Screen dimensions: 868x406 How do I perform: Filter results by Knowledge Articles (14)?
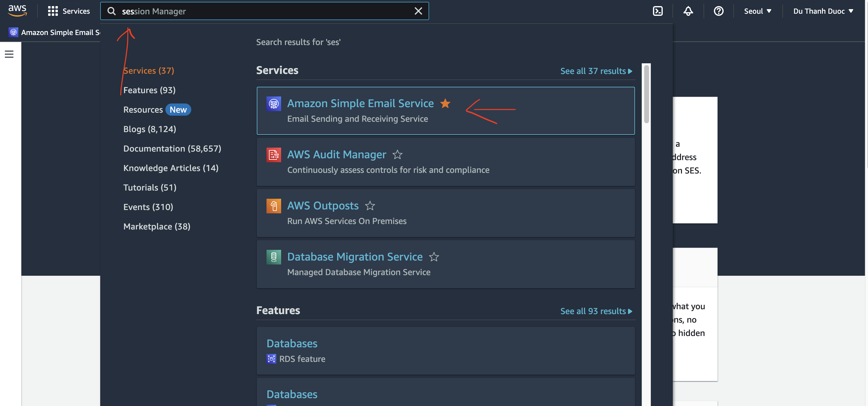pyautogui.click(x=171, y=168)
